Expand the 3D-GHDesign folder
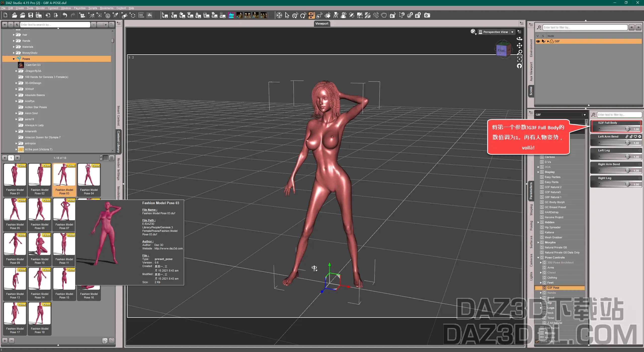644x352 pixels. coord(16,83)
